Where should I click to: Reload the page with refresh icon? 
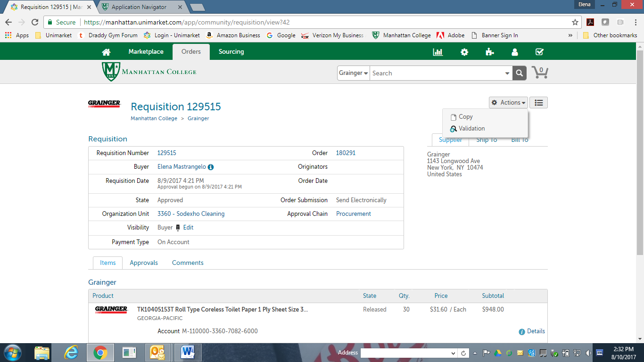pyautogui.click(x=35, y=22)
